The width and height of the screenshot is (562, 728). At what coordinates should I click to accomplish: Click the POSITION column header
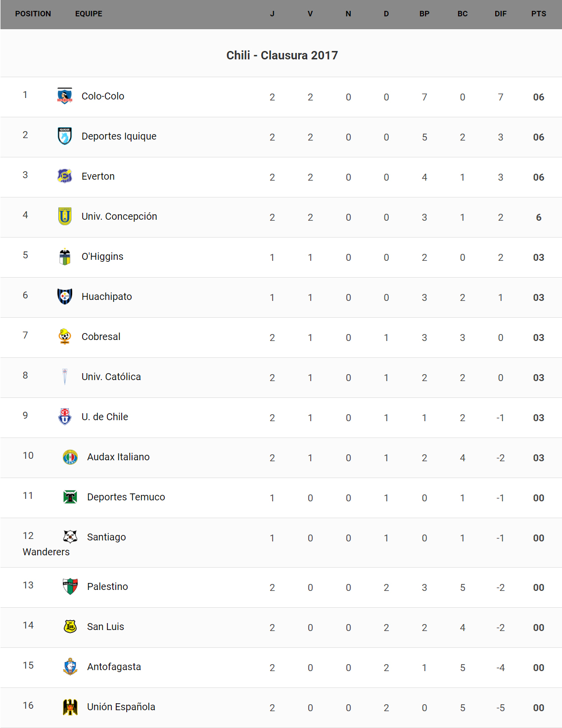33,14
